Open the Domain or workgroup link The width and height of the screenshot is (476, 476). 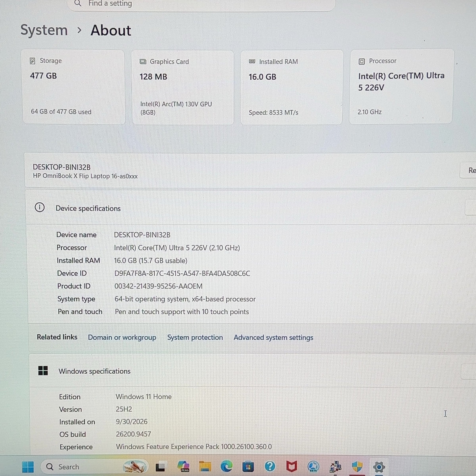pos(122,338)
